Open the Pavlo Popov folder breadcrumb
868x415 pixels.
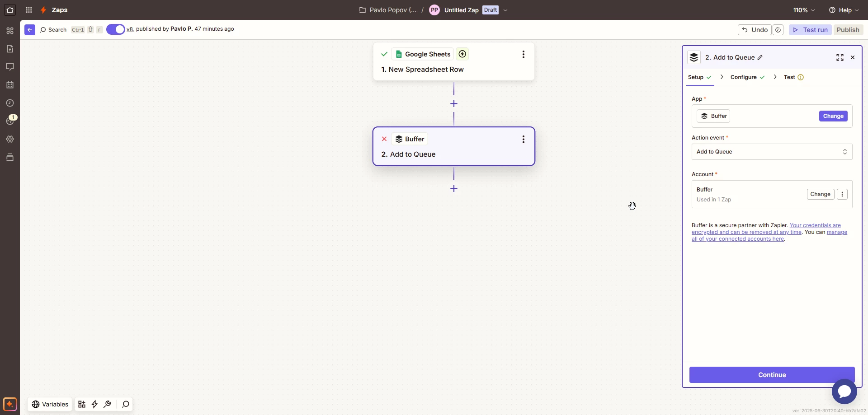(x=388, y=10)
